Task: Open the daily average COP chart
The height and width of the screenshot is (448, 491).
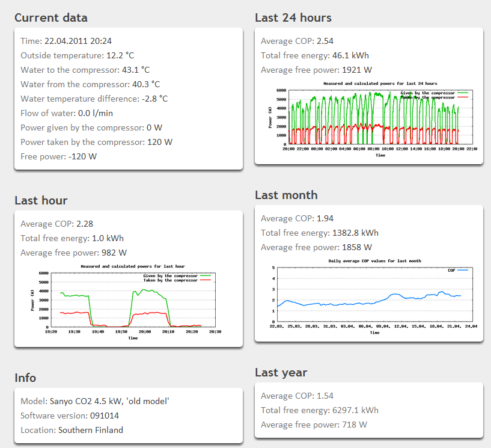Action: pos(368,296)
